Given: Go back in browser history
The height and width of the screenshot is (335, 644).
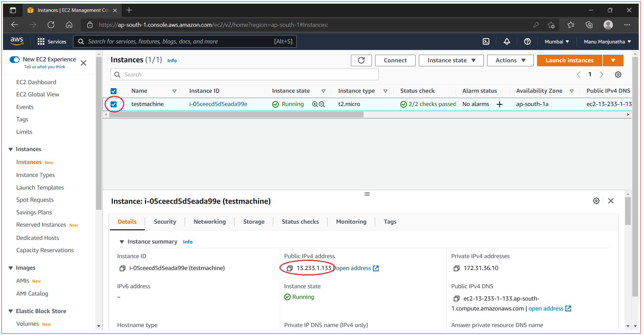Looking at the screenshot, I should 15,25.
